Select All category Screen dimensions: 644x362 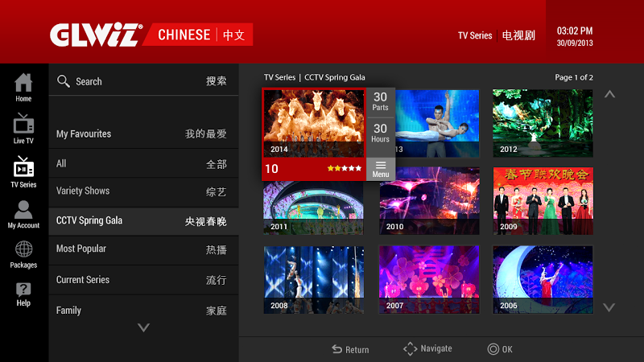[143, 164]
